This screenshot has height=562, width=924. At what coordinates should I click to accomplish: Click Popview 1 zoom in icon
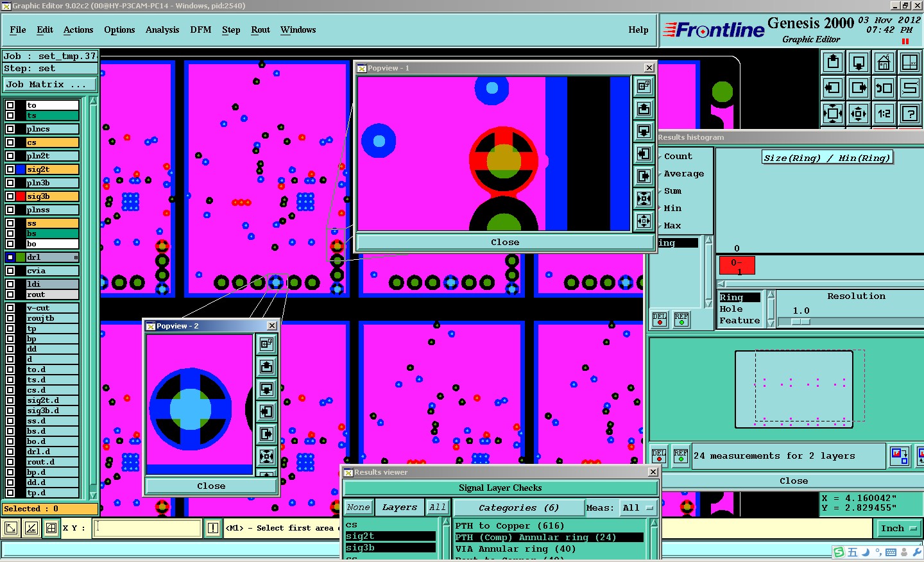point(644,198)
